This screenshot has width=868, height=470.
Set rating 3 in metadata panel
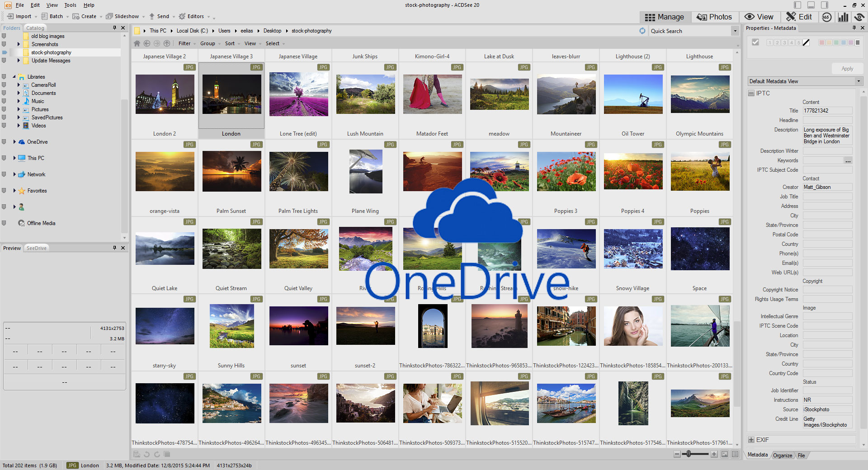pos(784,42)
